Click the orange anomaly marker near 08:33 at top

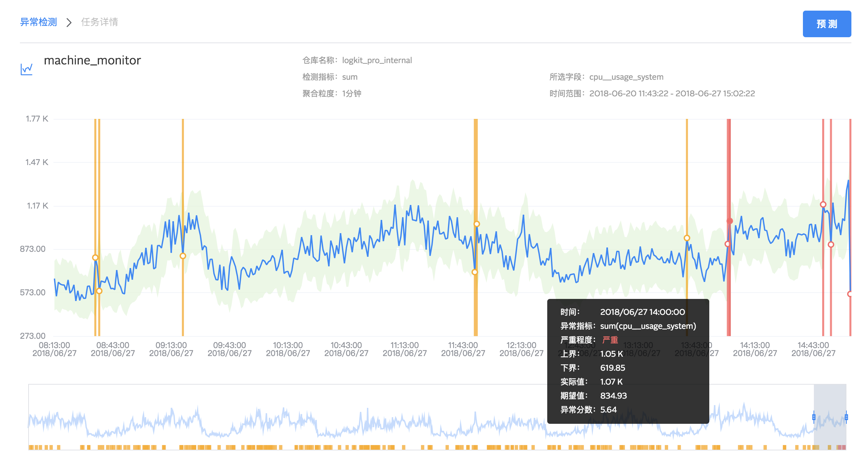click(95, 258)
